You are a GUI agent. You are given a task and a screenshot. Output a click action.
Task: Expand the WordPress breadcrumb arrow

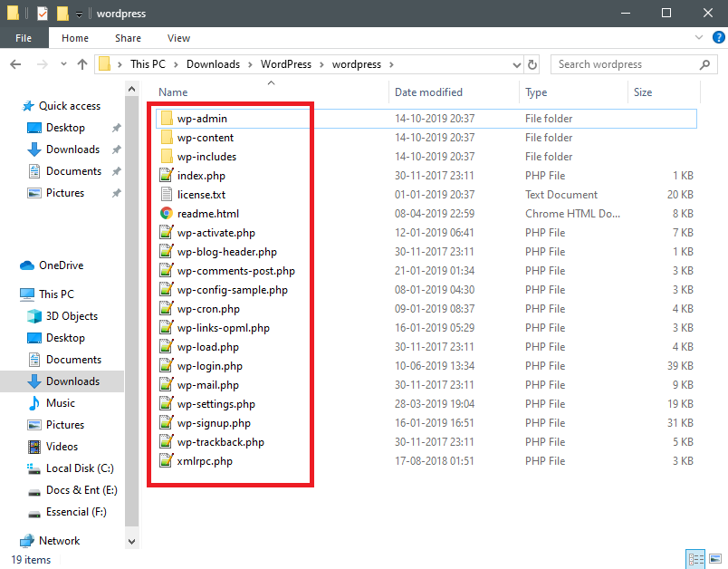[321, 64]
